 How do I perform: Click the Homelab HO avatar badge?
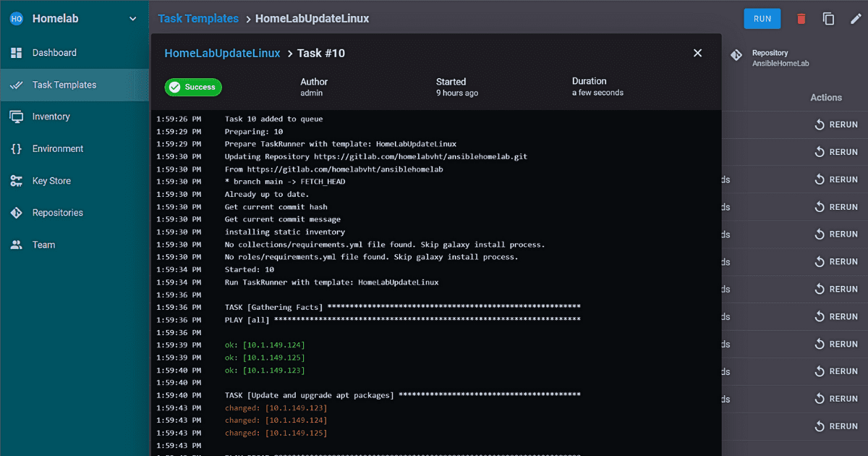[x=16, y=19]
